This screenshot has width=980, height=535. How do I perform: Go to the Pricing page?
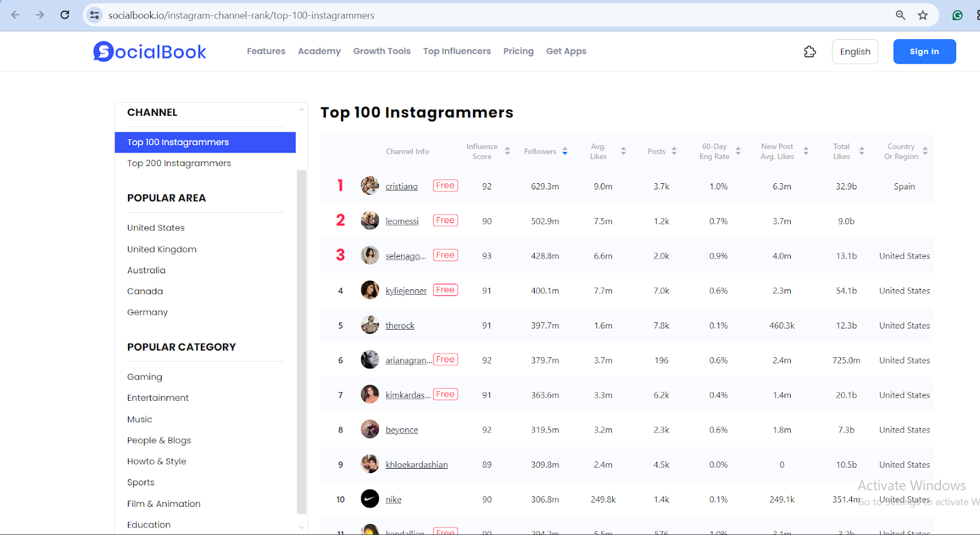(518, 51)
